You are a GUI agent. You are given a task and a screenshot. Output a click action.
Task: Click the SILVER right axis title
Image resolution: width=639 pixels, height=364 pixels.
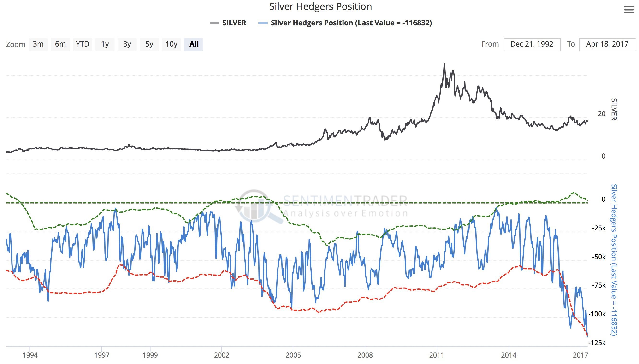click(614, 109)
